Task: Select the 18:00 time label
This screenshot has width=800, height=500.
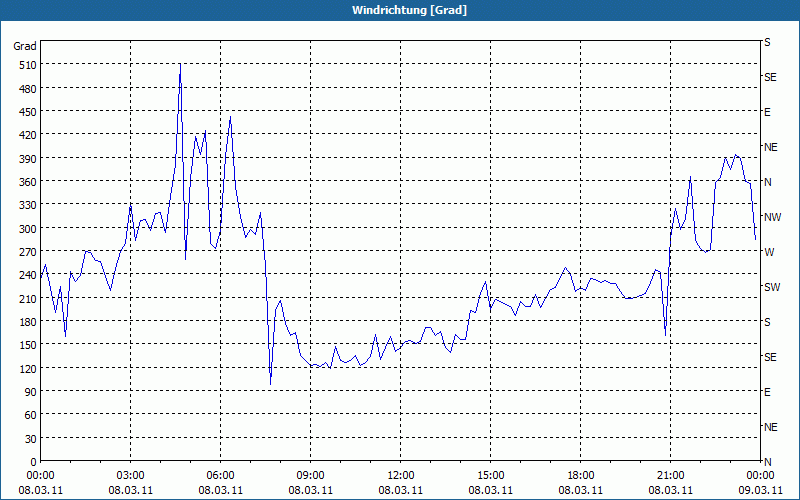Action: click(x=581, y=476)
